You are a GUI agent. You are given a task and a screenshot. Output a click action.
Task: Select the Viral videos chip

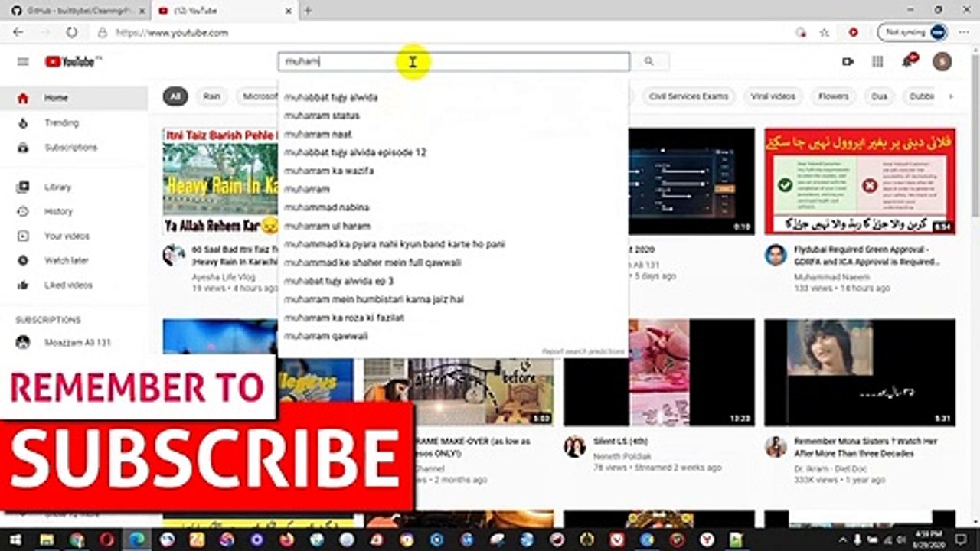pyautogui.click(x=773, y=96)
